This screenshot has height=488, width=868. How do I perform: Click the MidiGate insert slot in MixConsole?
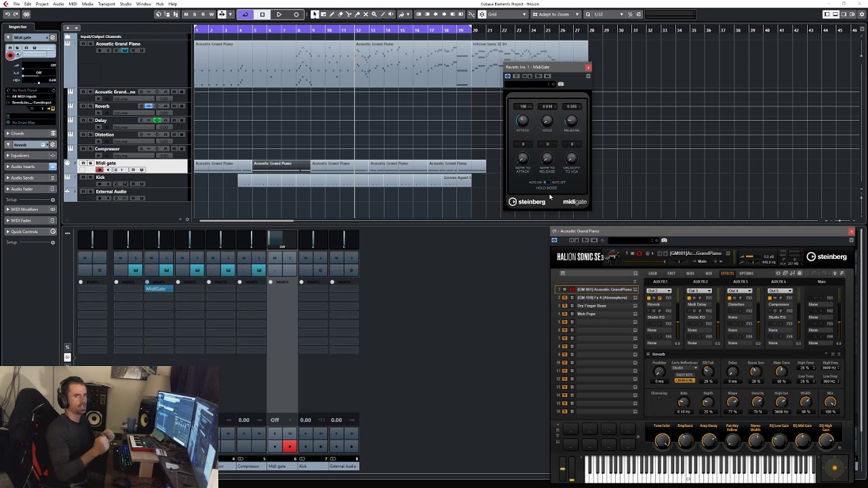159,289
